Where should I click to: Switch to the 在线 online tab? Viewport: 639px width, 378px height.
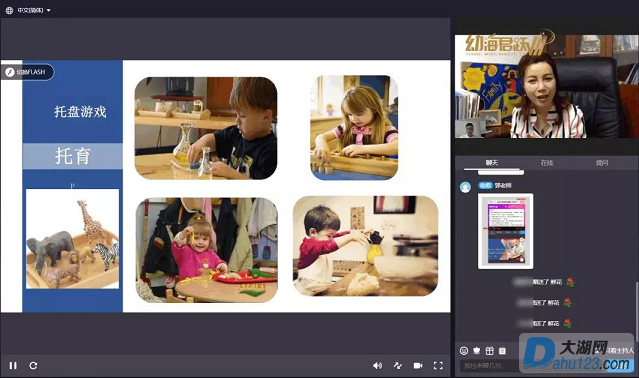546,163
